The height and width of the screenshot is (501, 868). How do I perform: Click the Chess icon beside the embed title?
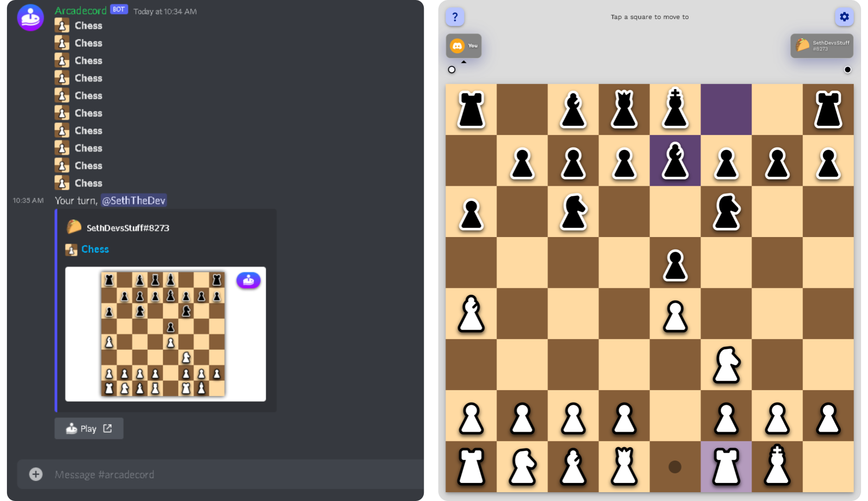(71, 250)
